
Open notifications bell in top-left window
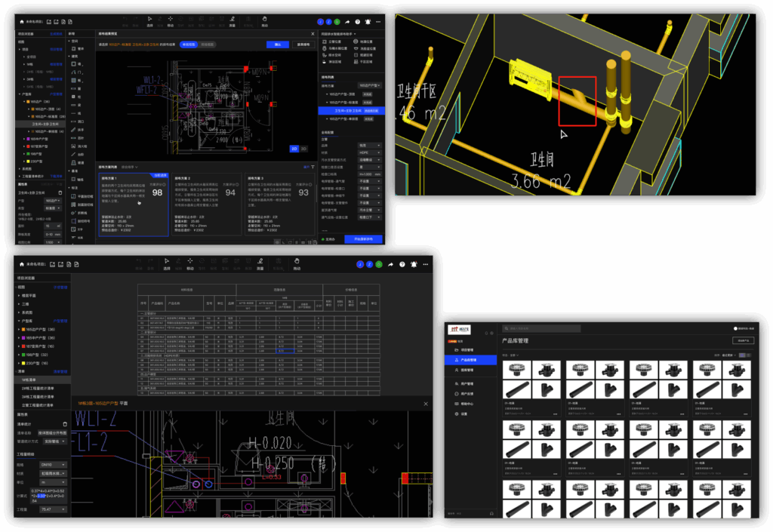(368, 23)
